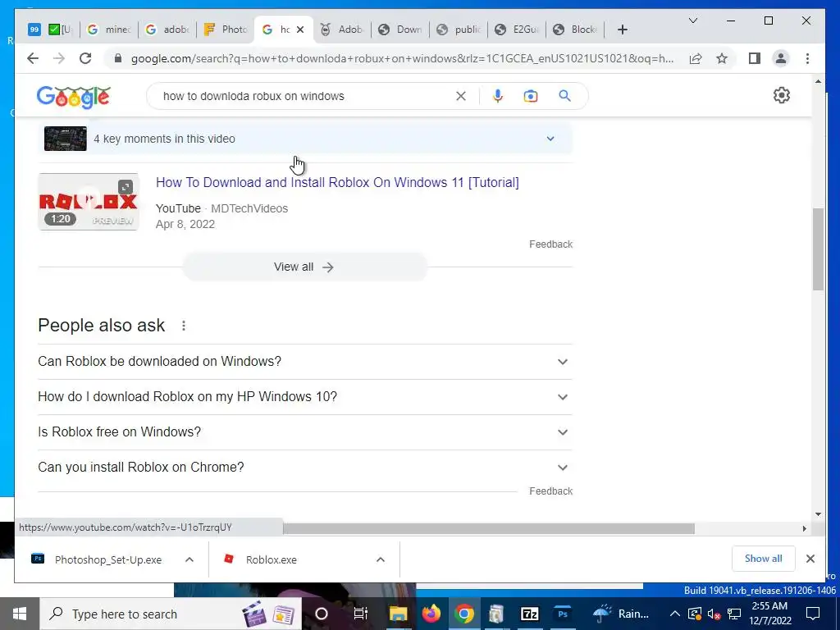The image size is (840, 630).
Task: Open notification center icon
Action: [x=813, y=614]
